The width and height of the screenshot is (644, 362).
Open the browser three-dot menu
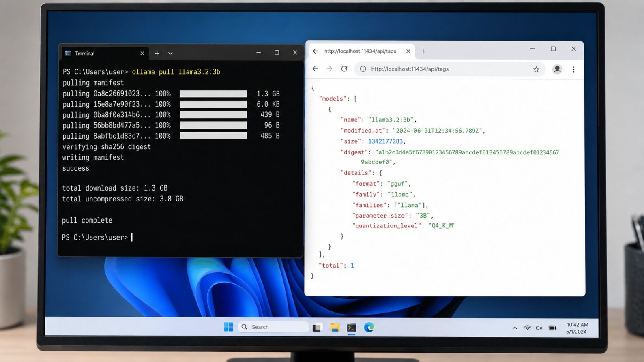[573, 69]
